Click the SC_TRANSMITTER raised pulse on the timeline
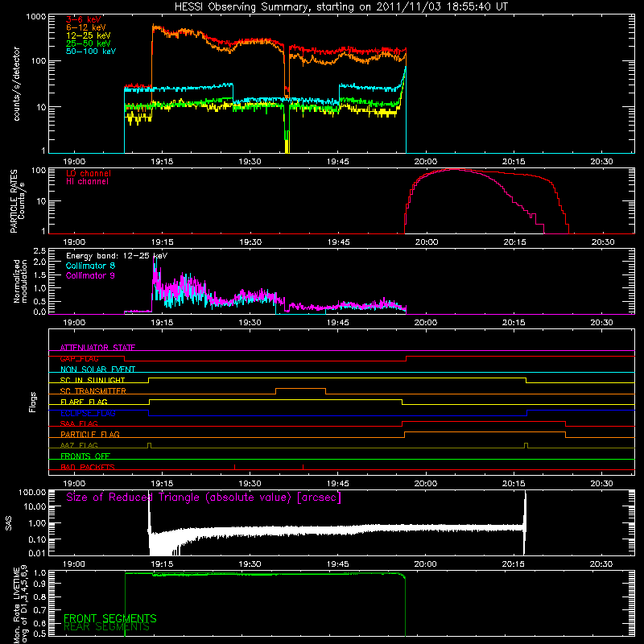The height and width of the screenshot is (644, 644). [300, 390]
